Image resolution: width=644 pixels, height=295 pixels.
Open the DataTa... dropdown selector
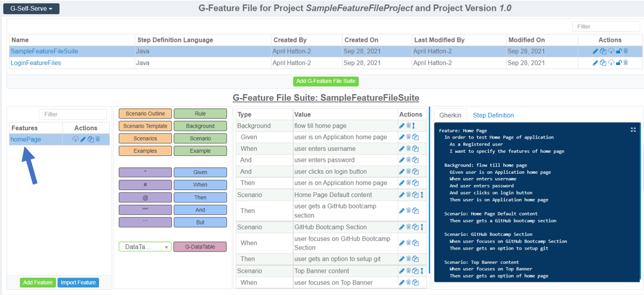145,247
